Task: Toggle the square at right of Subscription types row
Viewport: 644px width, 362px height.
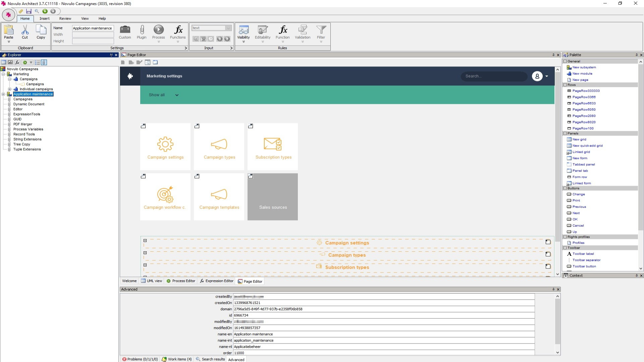Action: tap(548, 266)
